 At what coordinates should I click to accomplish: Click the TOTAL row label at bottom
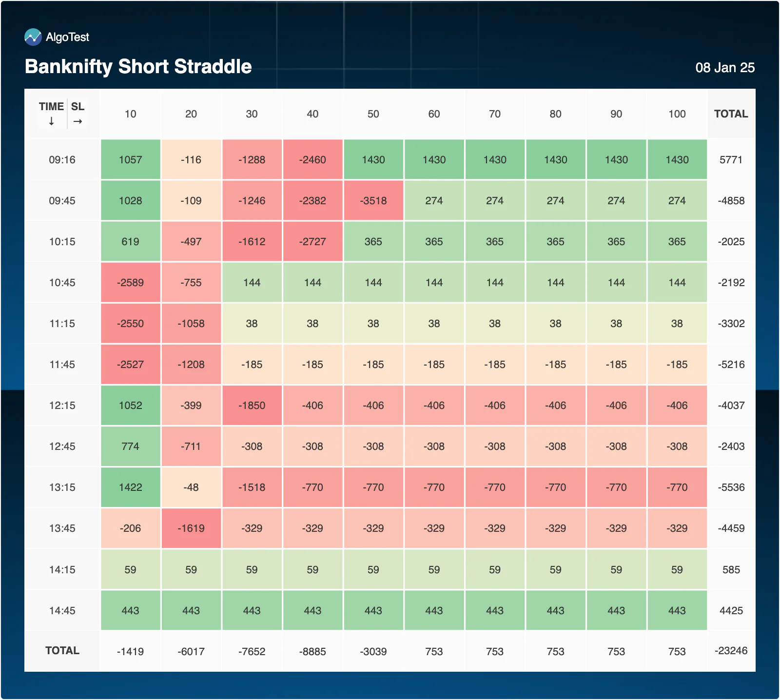point(62,651)
